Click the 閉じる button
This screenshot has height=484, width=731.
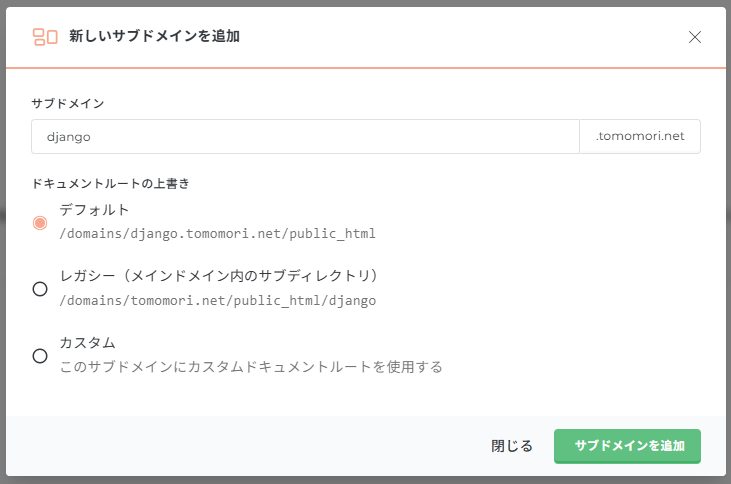click(x=512, y=446)
